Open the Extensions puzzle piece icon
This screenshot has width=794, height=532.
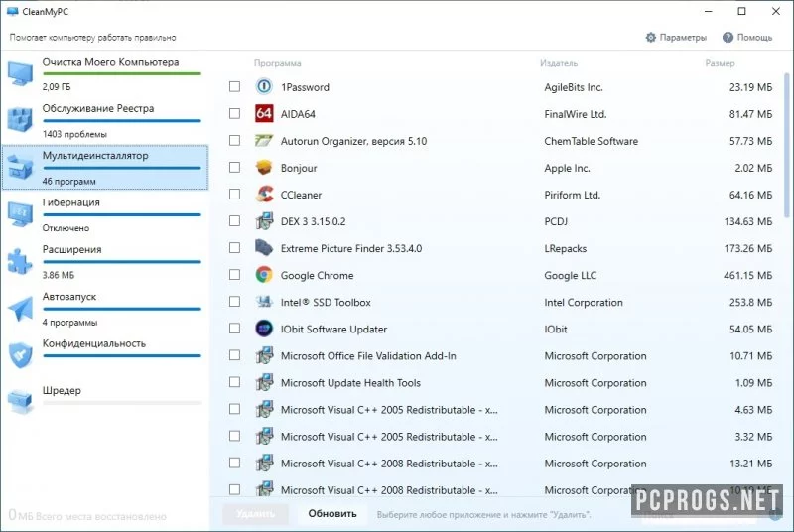[x=20, y=261]
